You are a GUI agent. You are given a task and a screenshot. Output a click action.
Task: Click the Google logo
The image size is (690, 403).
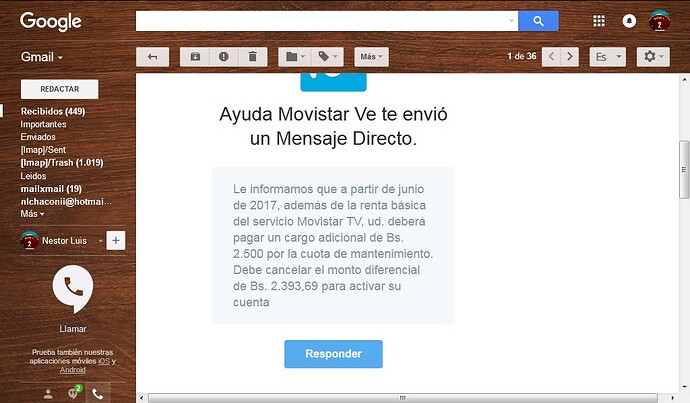[x=51, y=21]
